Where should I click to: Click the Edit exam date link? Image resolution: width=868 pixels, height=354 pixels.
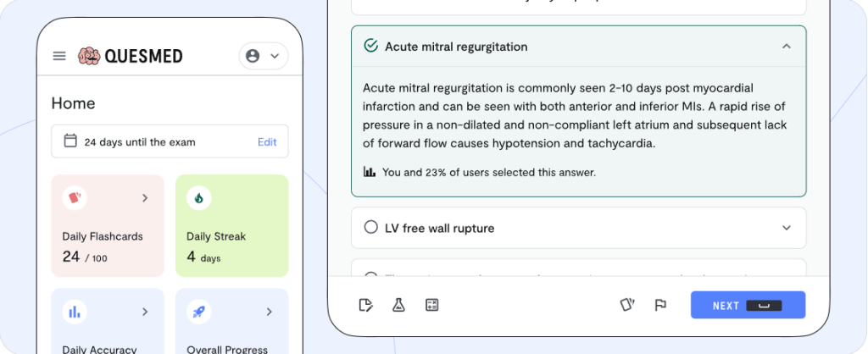click(x=267, y=141)
